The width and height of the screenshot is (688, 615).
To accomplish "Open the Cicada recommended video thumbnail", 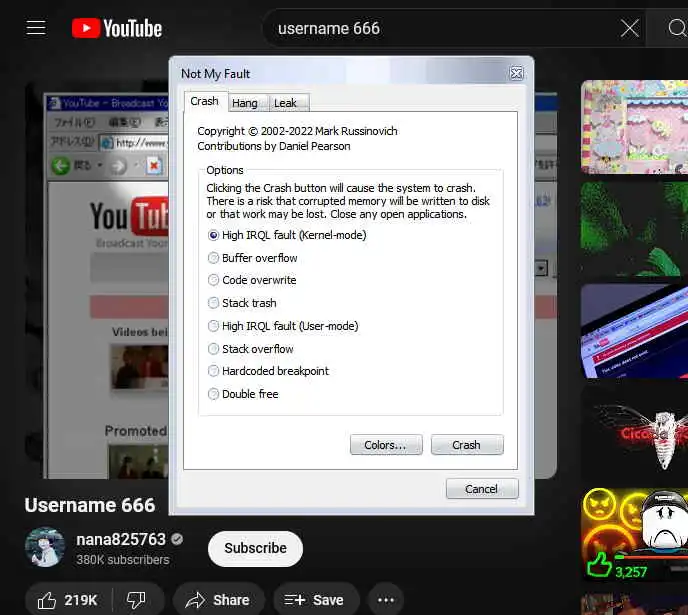I will [634, 433].
